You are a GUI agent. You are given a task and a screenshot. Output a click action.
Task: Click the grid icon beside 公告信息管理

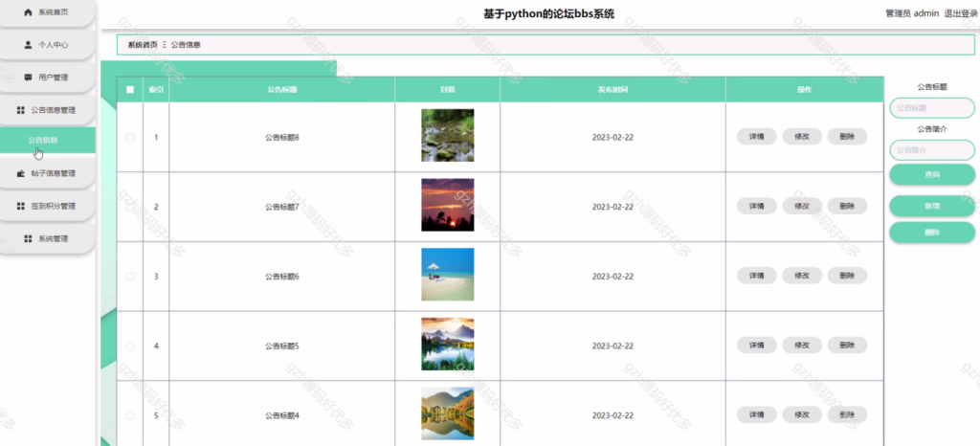point(20,110)
